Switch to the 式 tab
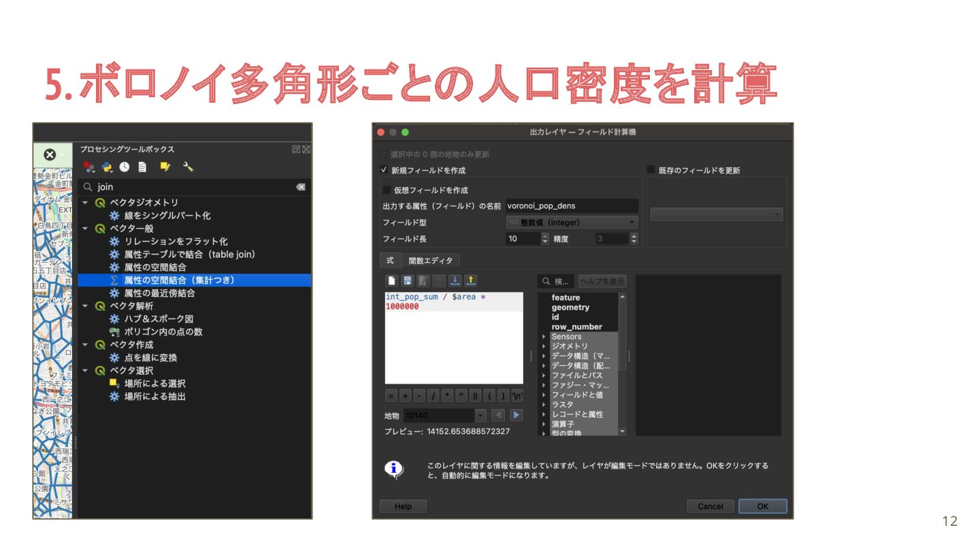This screenshot has height=551, width=980. tap(390, 260)
